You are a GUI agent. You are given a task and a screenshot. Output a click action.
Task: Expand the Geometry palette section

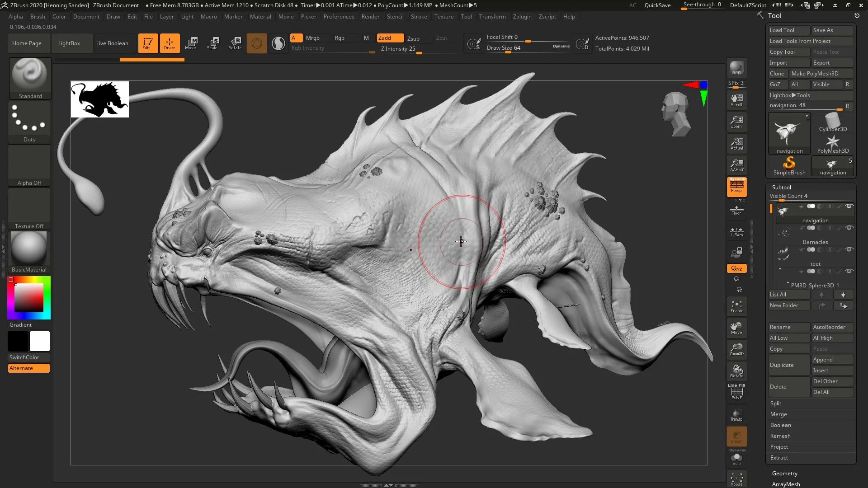pos(784,473)
